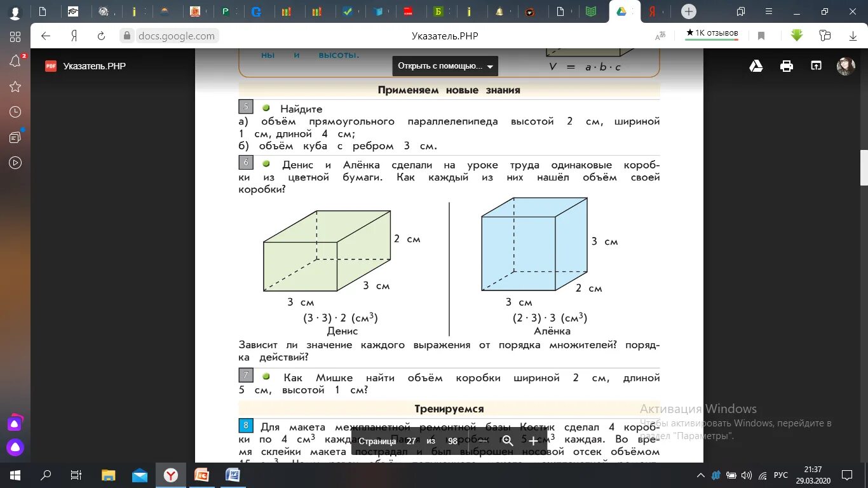Open sidebar notifications bell

click(15, 61)
